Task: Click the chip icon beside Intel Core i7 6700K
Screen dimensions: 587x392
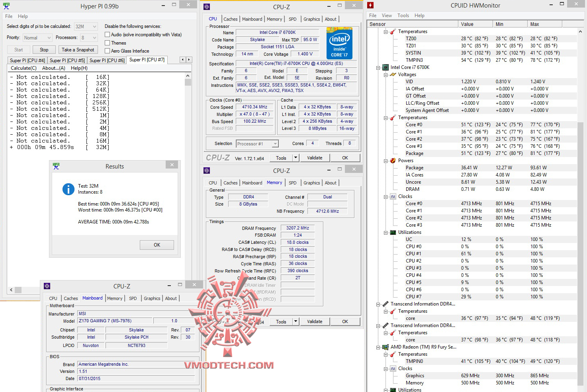Action: pyautogui.click(x=385, y=67)
